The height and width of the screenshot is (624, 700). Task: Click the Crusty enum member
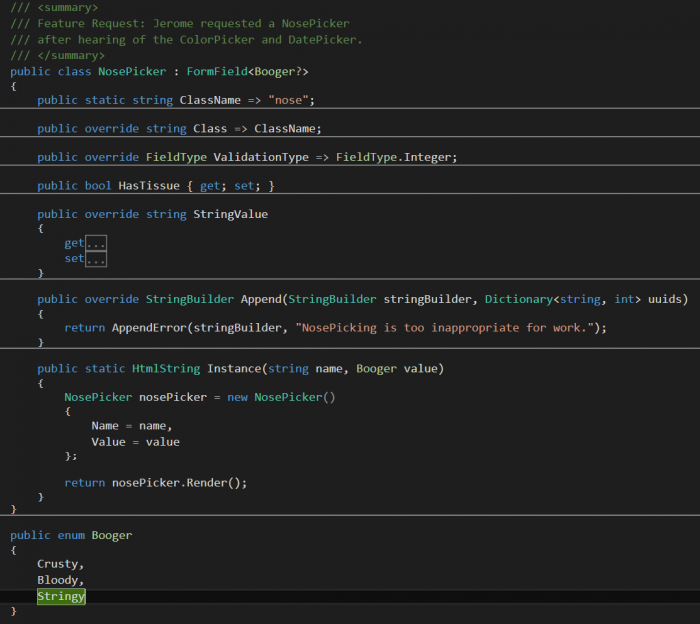click(x=58, y=564)
